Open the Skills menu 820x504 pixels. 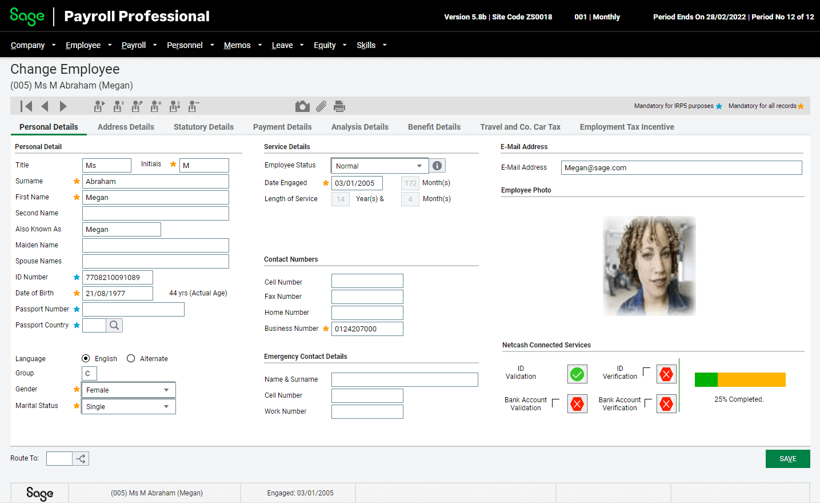coord(366,45)
